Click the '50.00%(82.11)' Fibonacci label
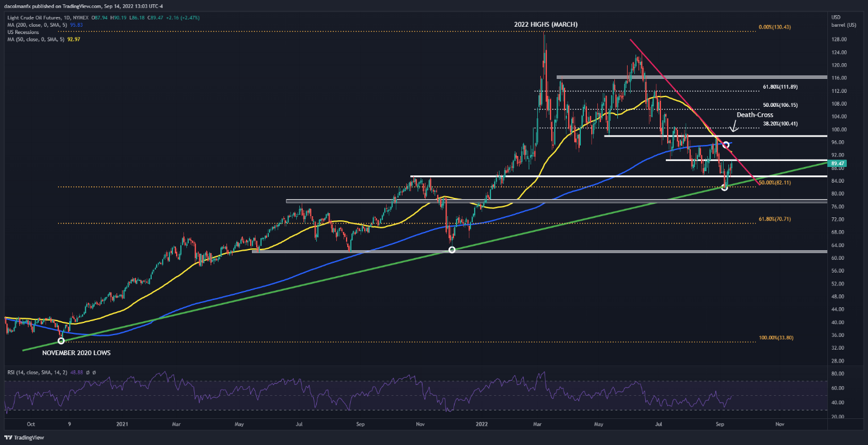868x445 pixels. click(x=776, y=182)
